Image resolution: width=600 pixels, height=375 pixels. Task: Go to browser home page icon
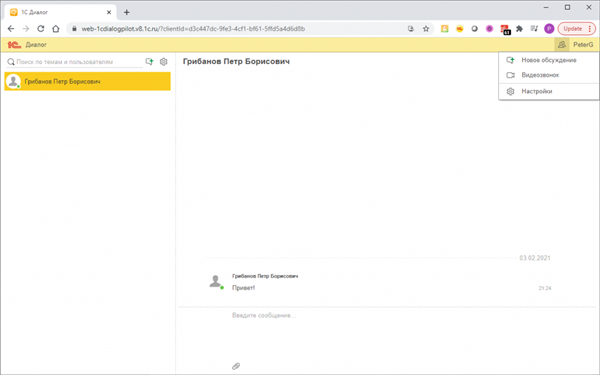[56, 29]
